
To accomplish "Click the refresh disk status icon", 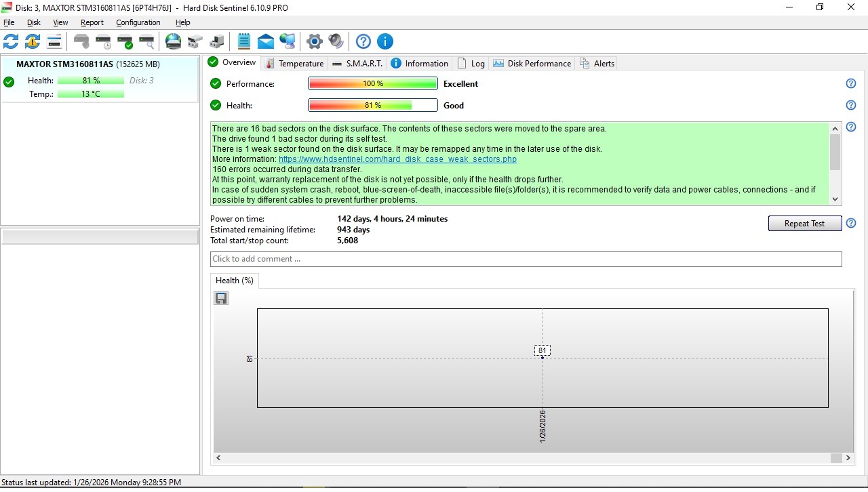I will pos(11,41).
